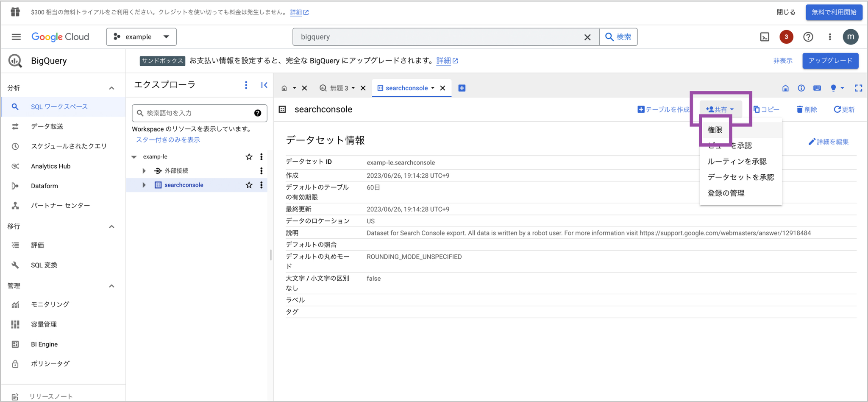Open the notifications badge showing 3
Viewport: 868px width, 402px height.
[x=786, y=37]
